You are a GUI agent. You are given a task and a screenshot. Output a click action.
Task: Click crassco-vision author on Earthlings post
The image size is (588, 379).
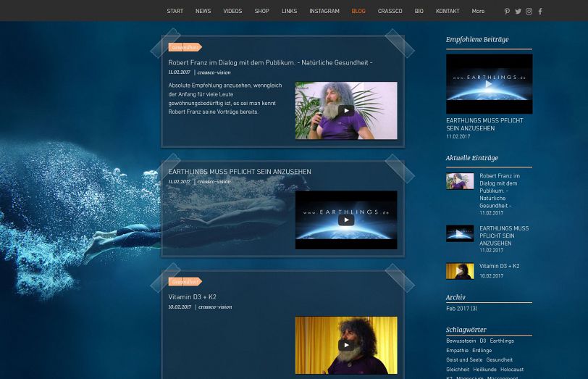(x=214, y=182)
